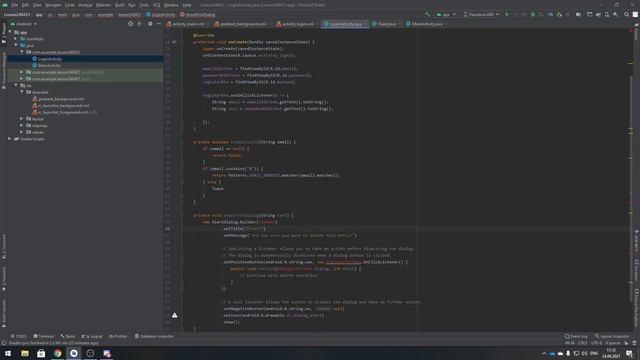Image resolution: width=640 pixels, height=360 pixels.
Task: Open the Code menu
Action: (70, 5)
